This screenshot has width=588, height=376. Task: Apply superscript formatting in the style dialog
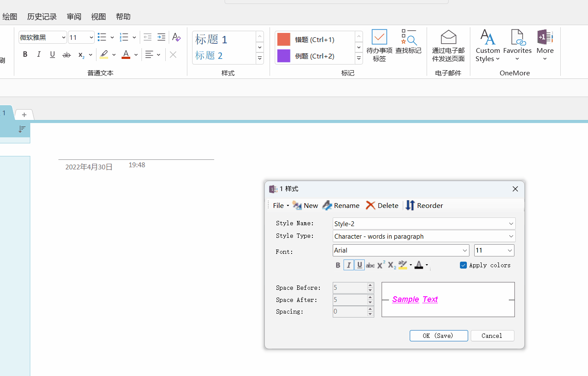click(x=380, y=265)
